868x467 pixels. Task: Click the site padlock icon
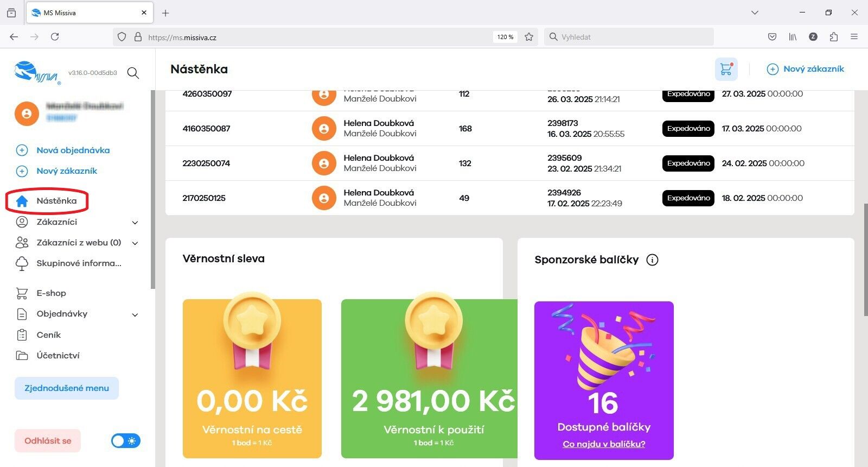point(138,37)
